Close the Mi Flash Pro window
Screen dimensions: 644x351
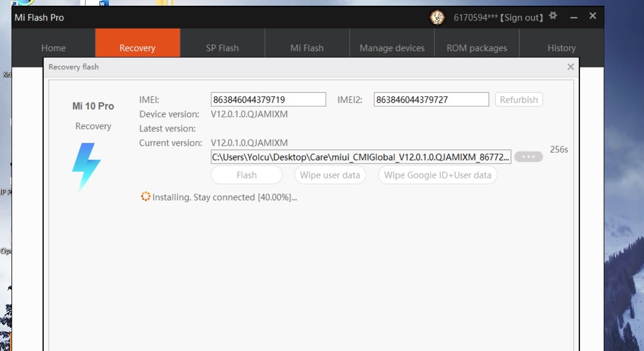click(x=592, y=16)
